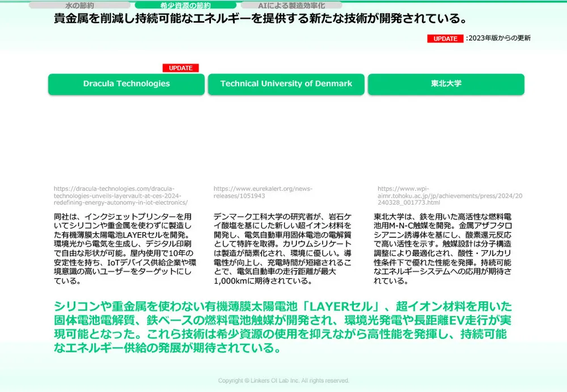The height and width of the screenshot is (392, 567).
Task: Open the eurekalert.org news release link
Action: coord(263,192)
